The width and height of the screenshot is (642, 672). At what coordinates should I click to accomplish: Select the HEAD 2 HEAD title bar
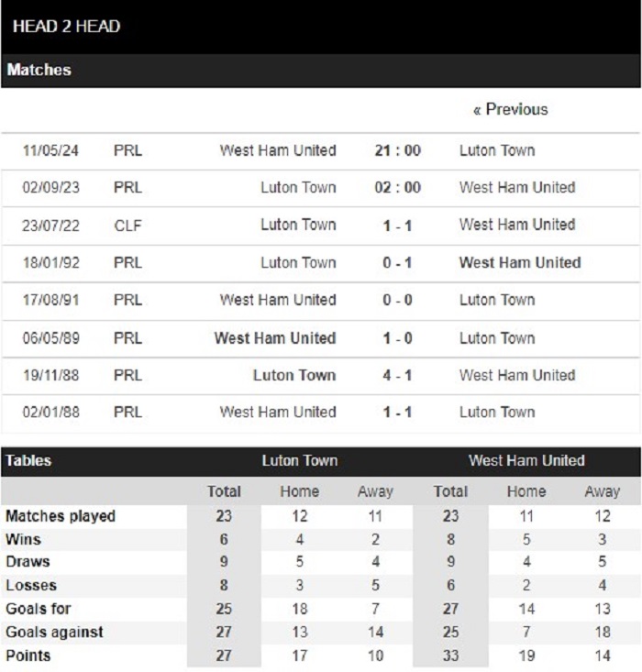click(x=321, y=27)
